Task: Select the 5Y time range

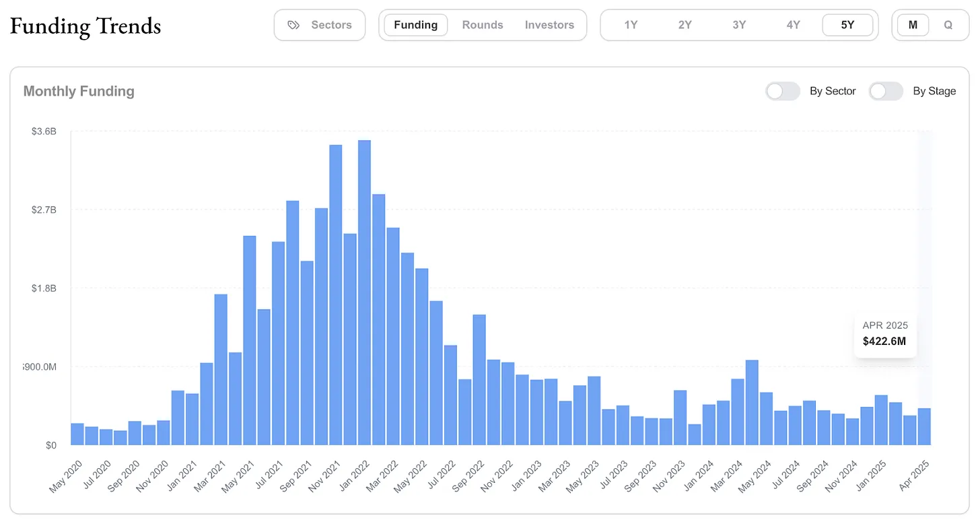Action: (x=847, y=25)
